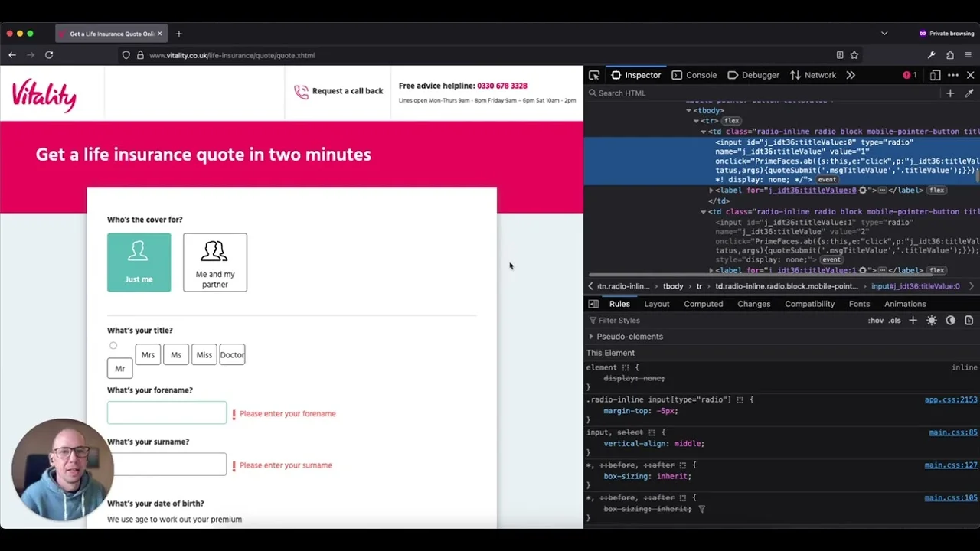Image resolution: width=980 pixels, height=551 pixels.
Task: Show more DevTools tabs via chevron
Action: coord(851,75)
